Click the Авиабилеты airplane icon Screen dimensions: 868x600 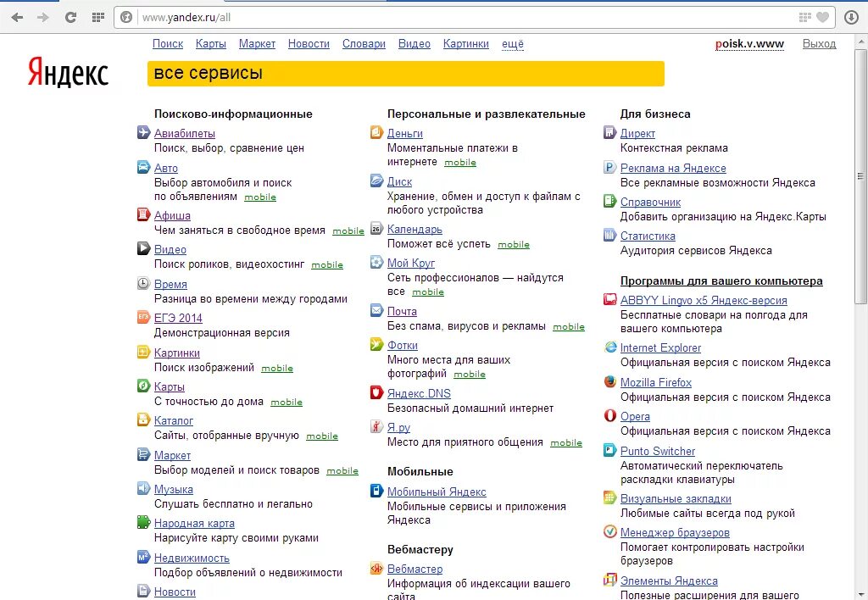tap(143, 132)
